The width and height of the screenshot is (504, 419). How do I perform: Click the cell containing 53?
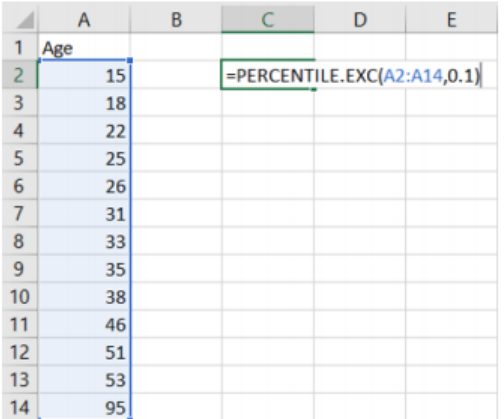(84, 380)
